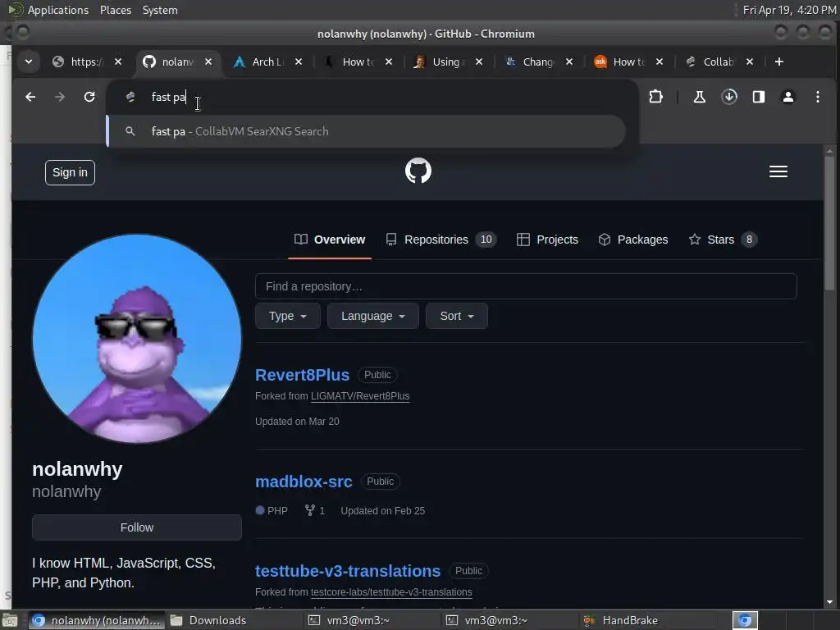Click the nolanwhy profile avatar image
The width and height of the screenshot is (840, 630).
[137, 339]
